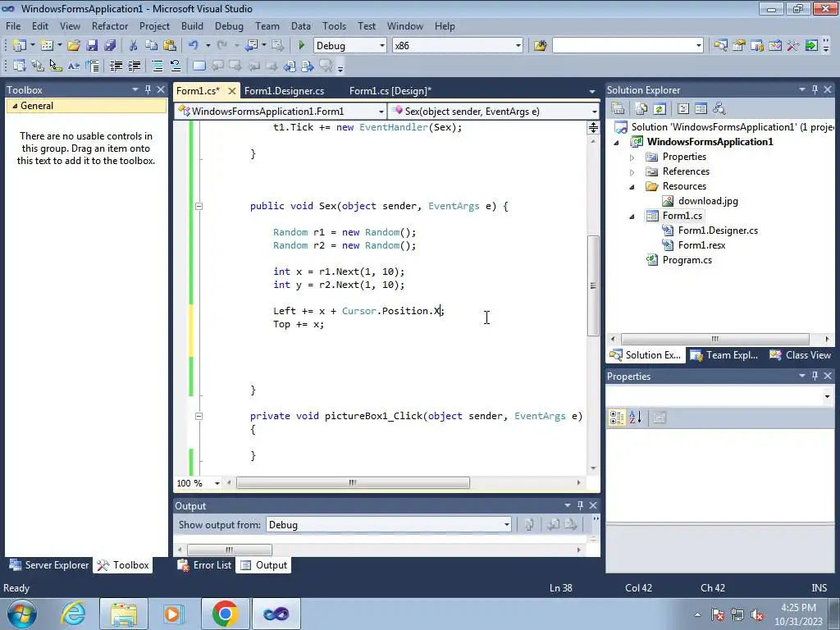Undo the last edit
This screenshot has width=840, height=630.
coord(194,46)
